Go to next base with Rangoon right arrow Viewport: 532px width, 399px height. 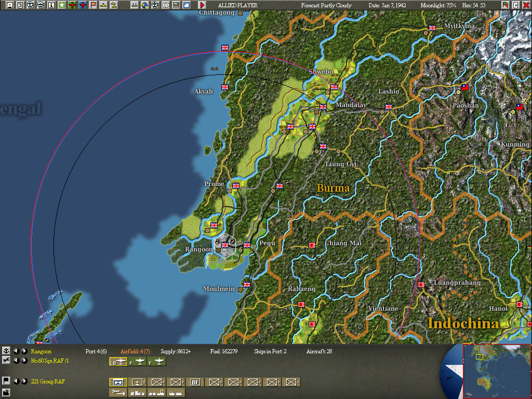click(24, 351)
